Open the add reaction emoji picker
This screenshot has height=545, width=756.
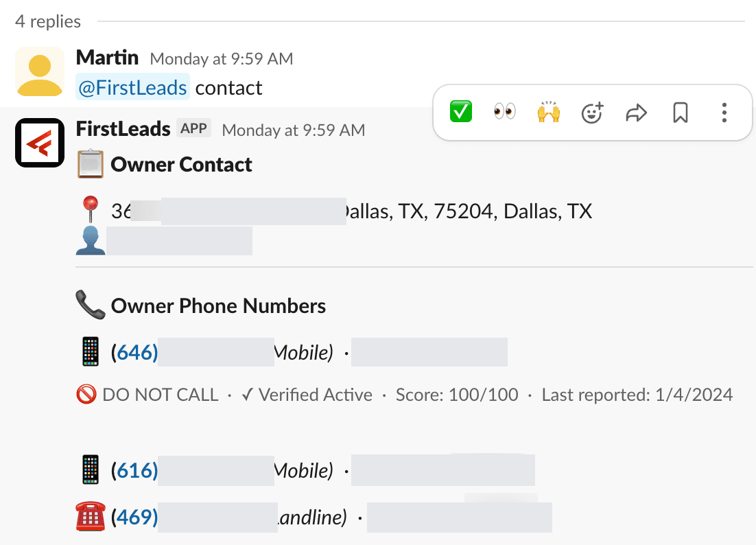(x=592, y=113)
